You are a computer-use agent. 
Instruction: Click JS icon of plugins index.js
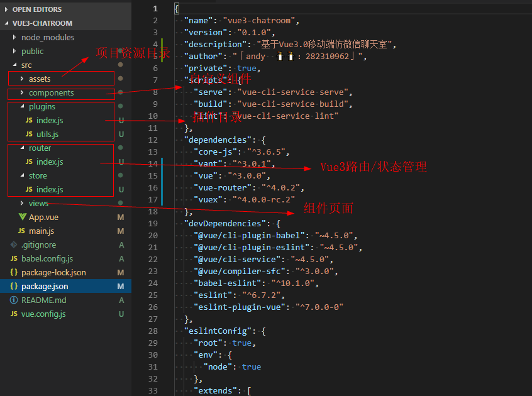[x=29, y=120]
